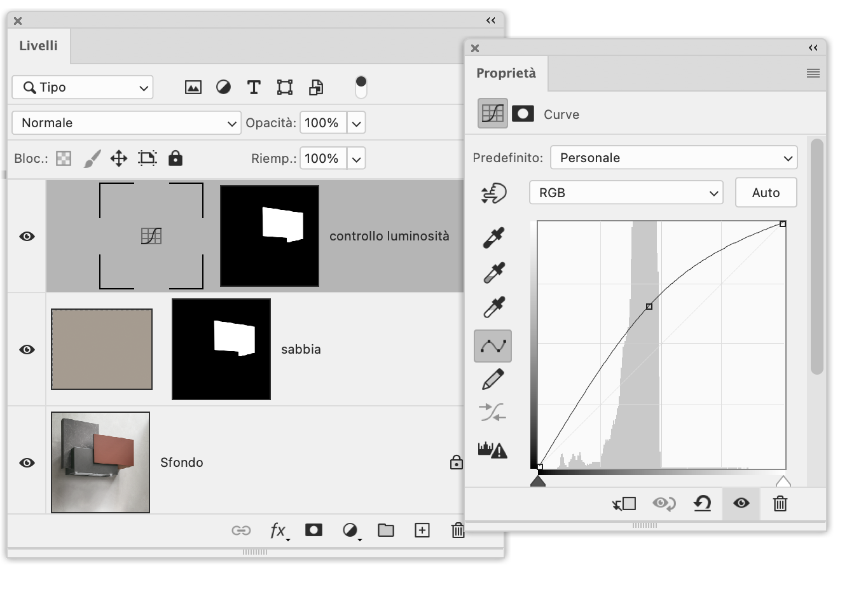Open the Normale blend mode dropdown

pyautogui.click(x=126, y=123)
